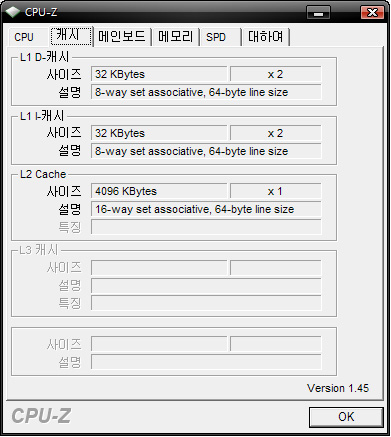Click the L2 Cache x 1 count field
The height and width of the screenshot is (437, 391).
pyautogui.click(x=276, y=191)
